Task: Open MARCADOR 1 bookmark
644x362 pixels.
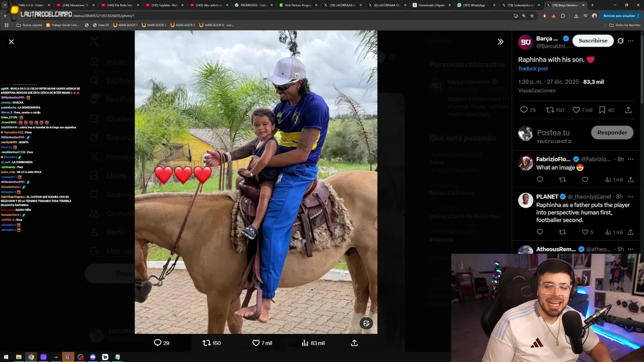Action: 125,25
